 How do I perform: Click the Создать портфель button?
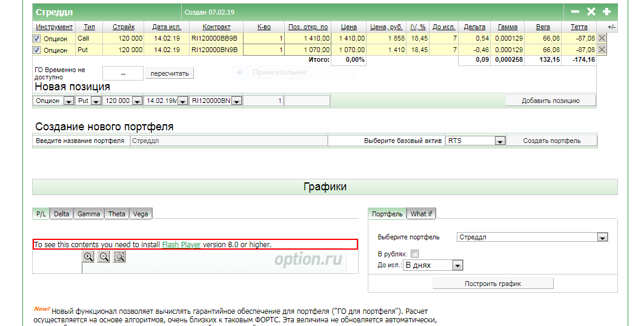(x=551, y=141)
